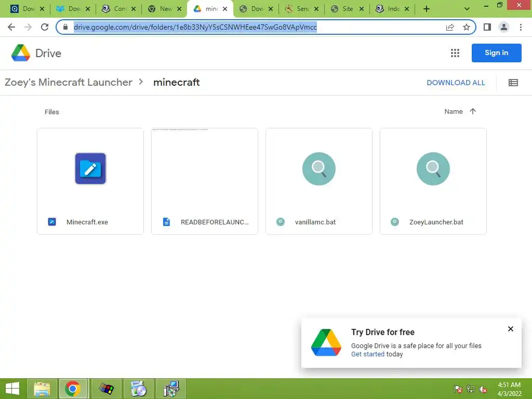Go back to the previous page
Screen dimensions: 532x399
[11, 27]
